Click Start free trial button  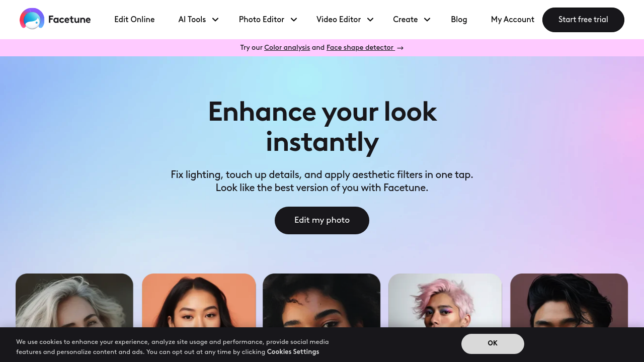click(x=583, y=20)
